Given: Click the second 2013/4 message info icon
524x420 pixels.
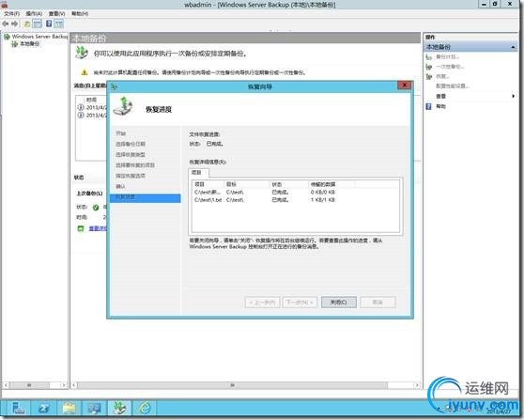Looking at the screenshot, I should click(81, 115).
